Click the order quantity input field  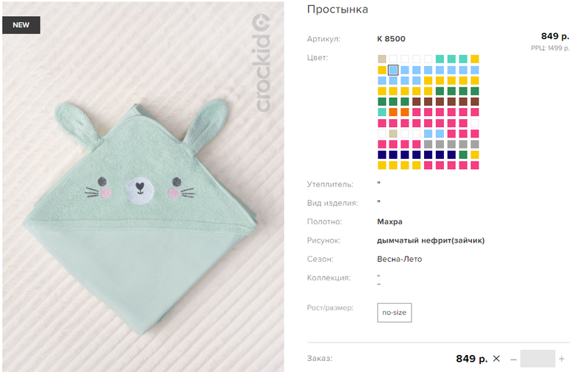coord(537,359)
